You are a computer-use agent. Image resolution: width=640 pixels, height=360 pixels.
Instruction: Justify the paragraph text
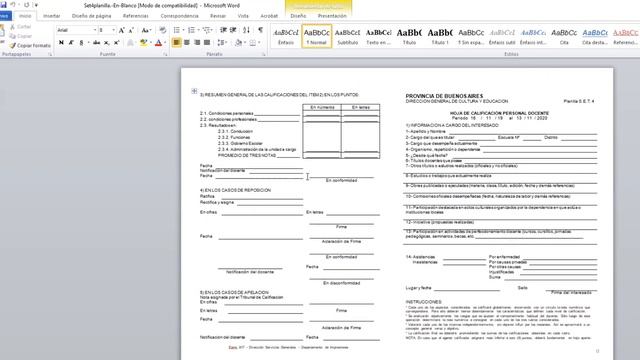(x=207, y=42)
